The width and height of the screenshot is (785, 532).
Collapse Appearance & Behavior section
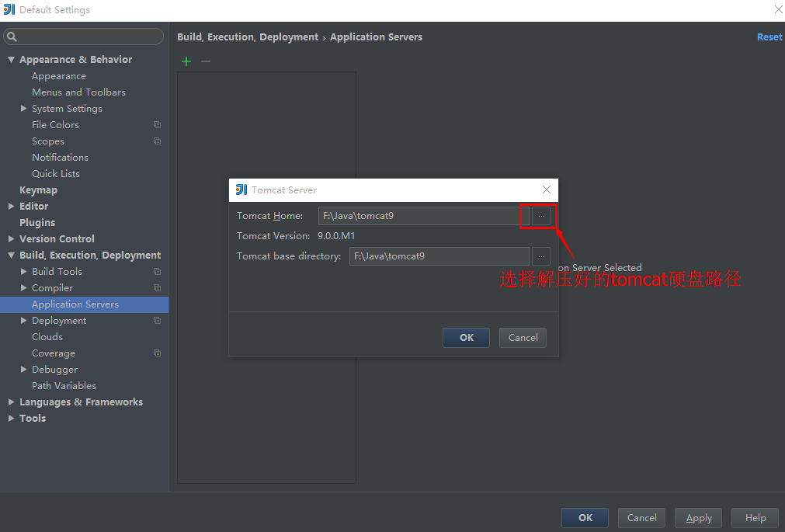11,60
